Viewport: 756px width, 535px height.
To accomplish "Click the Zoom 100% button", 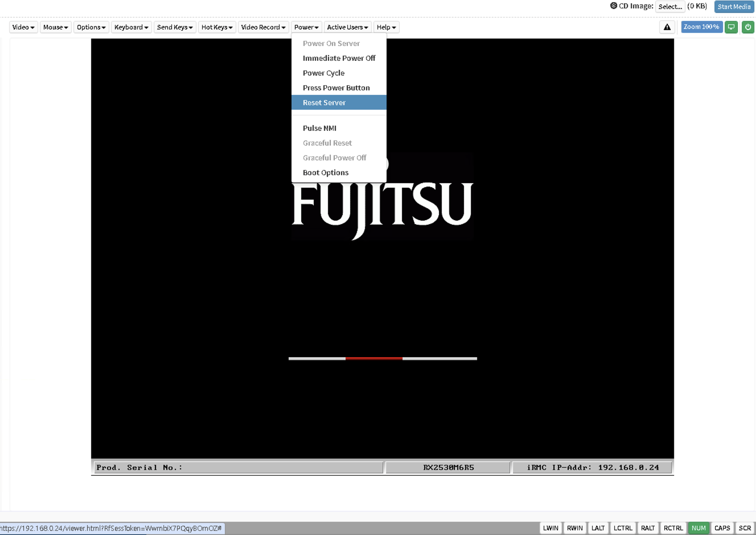I will [702, 27].
